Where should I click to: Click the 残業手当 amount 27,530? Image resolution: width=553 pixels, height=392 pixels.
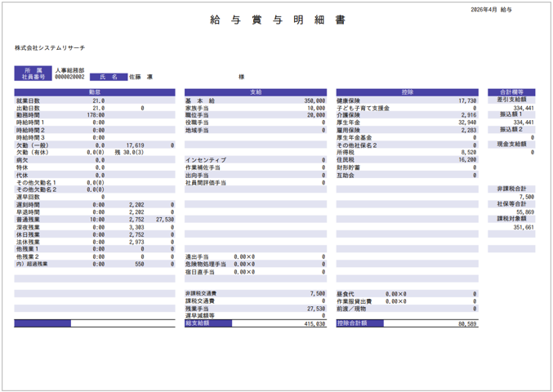314,309
